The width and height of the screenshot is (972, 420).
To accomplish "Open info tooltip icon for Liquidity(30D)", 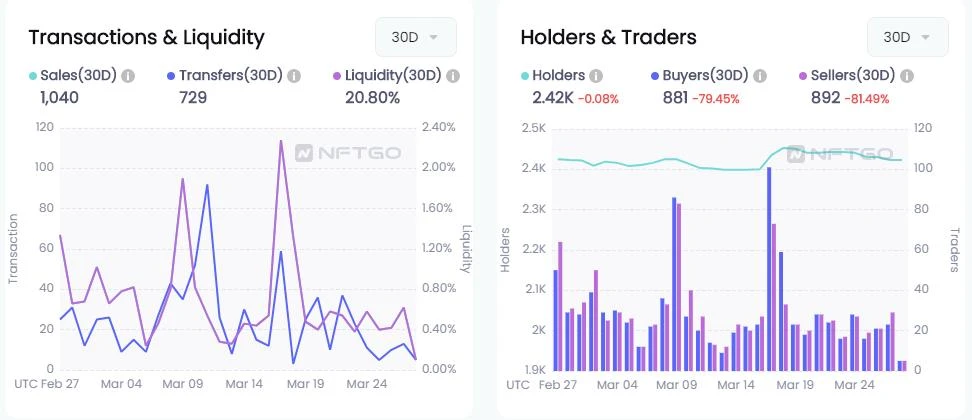I will pyautogui.click(x=453, y=76).
